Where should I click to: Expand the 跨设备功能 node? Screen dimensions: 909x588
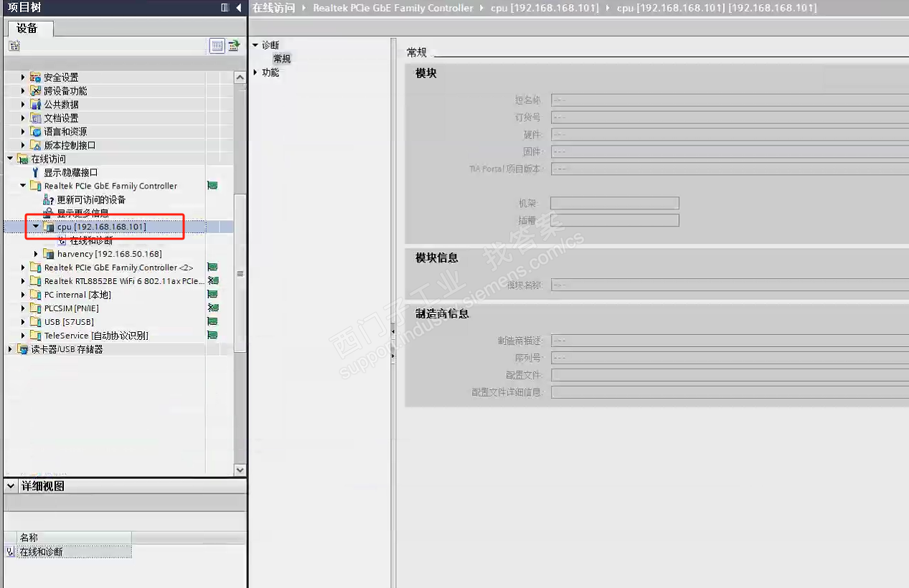coord(23,91)
